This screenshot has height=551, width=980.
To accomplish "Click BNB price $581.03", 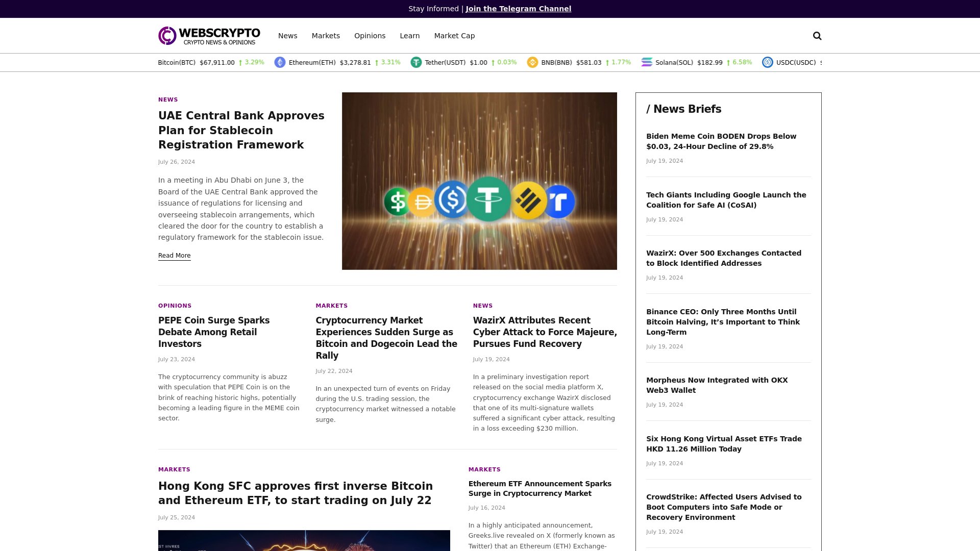I will tap(589, 63).
